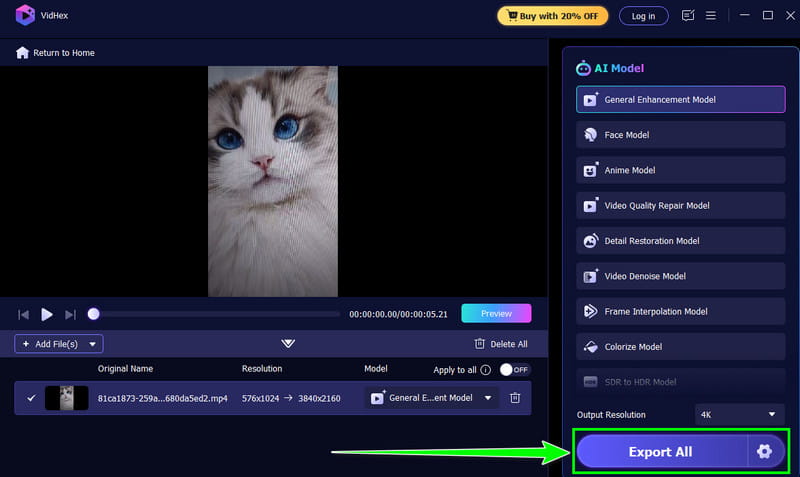Open the Output Resolution 4K dropdown
Viewport: 800px width, 477px height.
pyautogui.click(x=739, y=415)
